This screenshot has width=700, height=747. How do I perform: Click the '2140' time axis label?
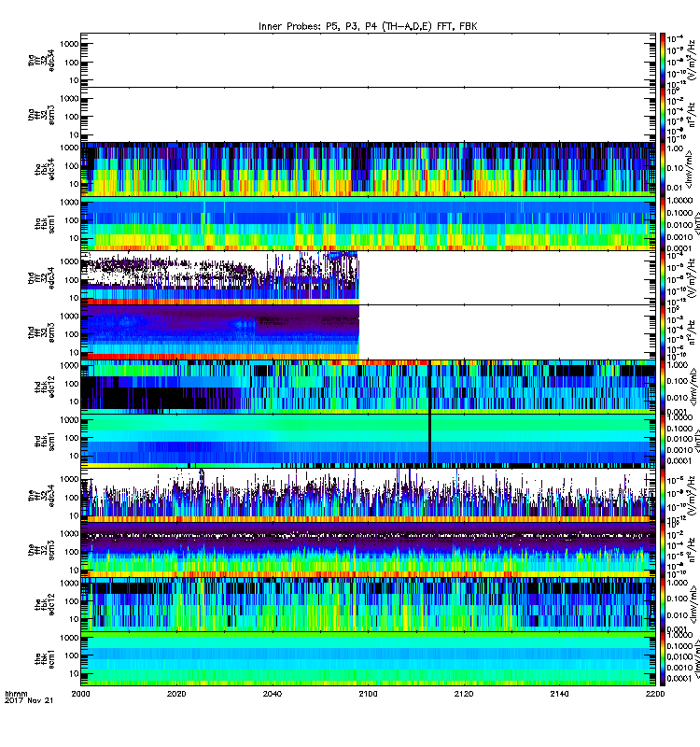click(559, 694)
